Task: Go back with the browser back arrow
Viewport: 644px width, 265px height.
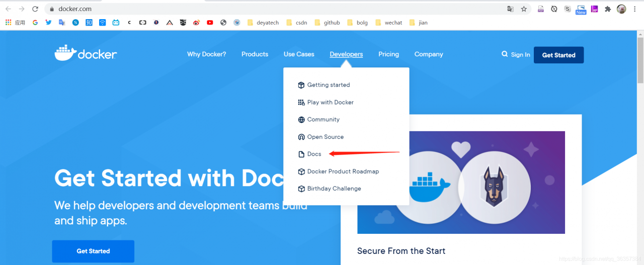Action: [x=8, y=9]
